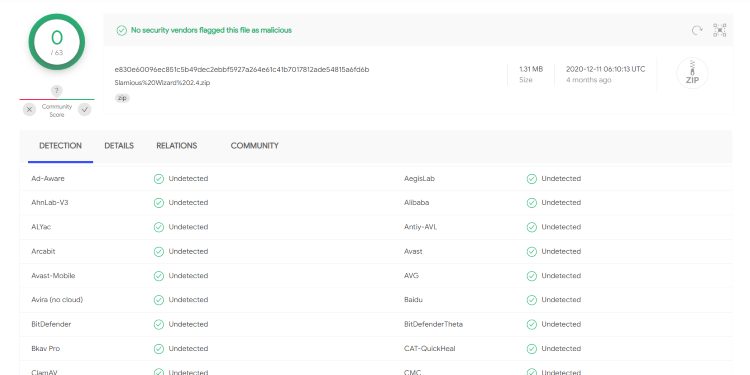Open the COMMUNITY tab

254,146
